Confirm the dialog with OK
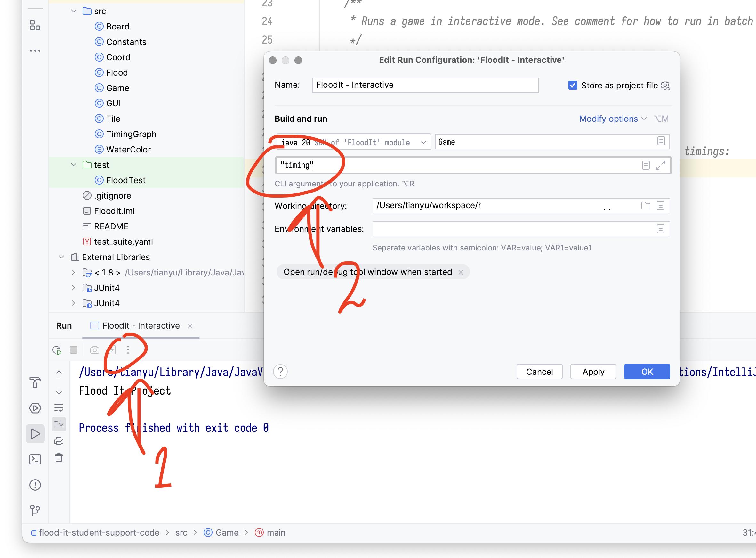Viewport: 756px width, 558px height. click(x=647, y=372)
